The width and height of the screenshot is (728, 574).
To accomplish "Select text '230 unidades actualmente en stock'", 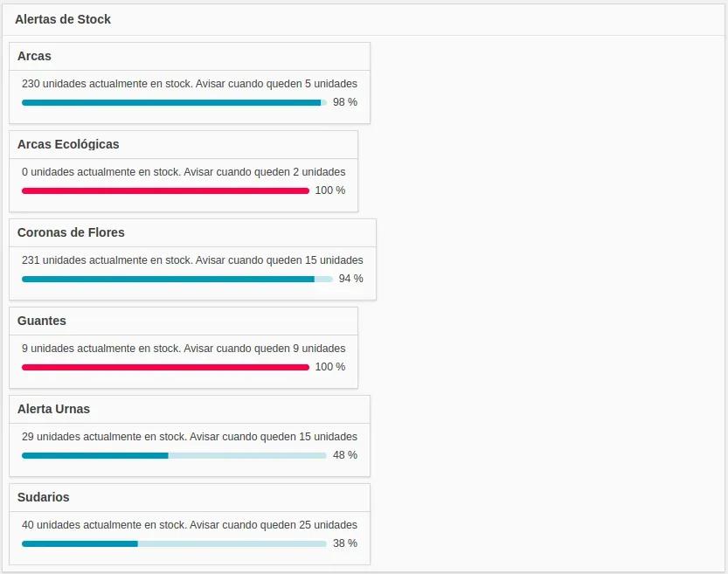I will (107, 84).
